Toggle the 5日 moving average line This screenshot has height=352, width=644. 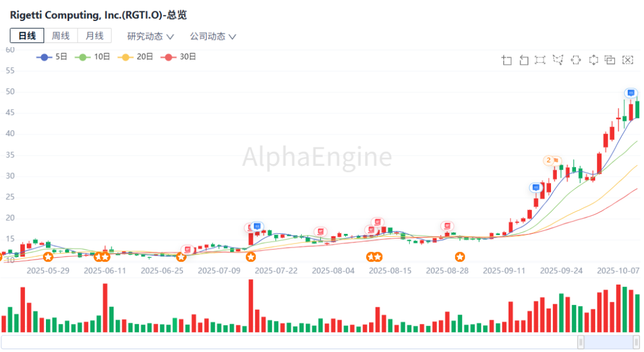coord(53,57)
